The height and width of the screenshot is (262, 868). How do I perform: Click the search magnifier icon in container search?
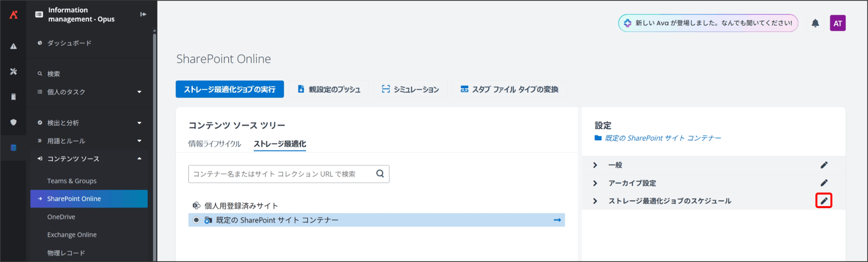pos(380,174)
